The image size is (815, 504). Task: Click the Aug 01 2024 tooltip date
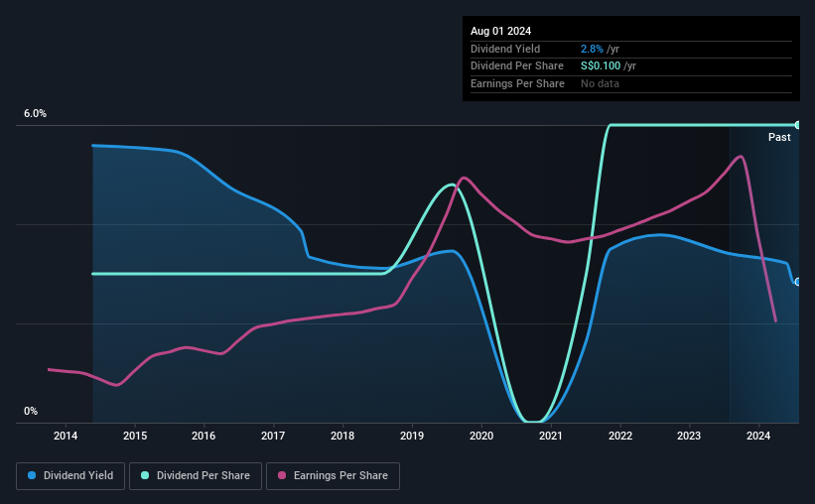click(500, 31)
